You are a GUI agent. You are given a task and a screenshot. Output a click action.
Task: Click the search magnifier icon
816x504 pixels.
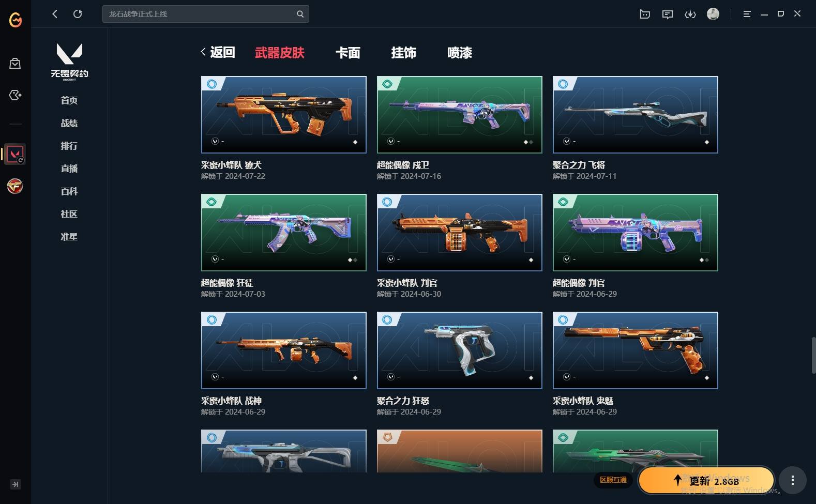click(x=300, y=14)
